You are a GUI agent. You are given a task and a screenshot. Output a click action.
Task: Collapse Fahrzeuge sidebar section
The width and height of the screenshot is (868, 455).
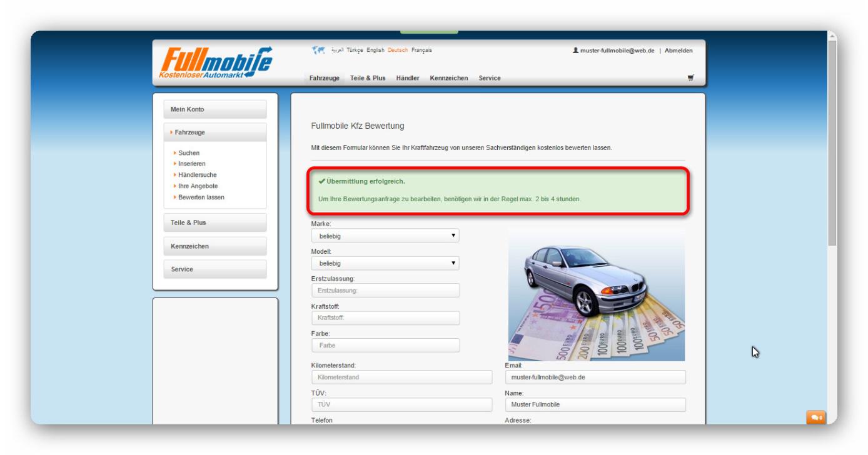click(x=215, y=132)
